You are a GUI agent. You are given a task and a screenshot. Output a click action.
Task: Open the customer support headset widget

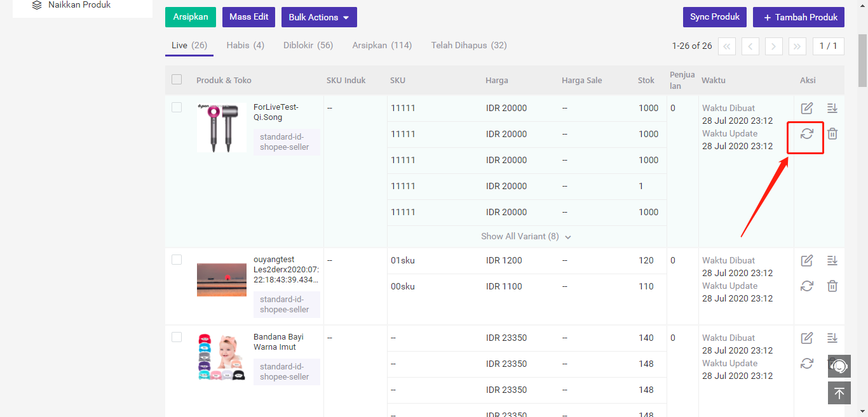tap(839, 366)
